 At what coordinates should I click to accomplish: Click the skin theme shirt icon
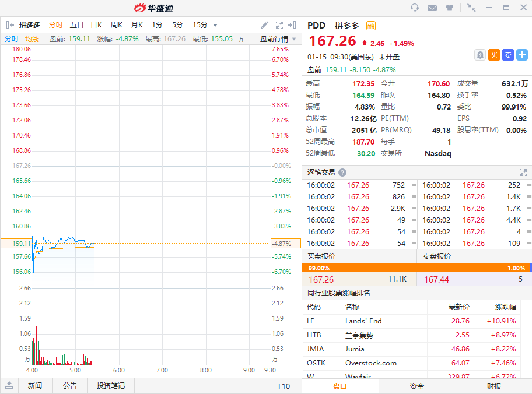[x=450, y=8]
